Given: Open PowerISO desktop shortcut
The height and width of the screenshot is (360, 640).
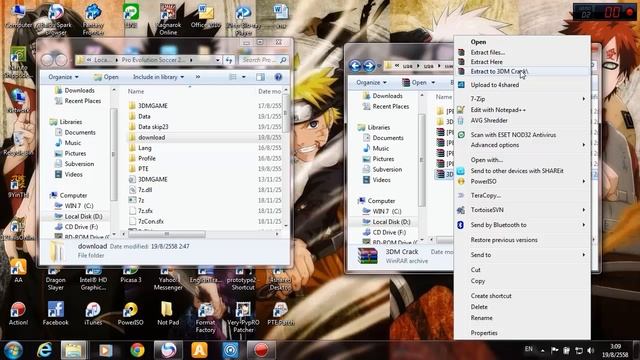Looking at the screenshot, I should pyautogui.click(x=130, y=313).
